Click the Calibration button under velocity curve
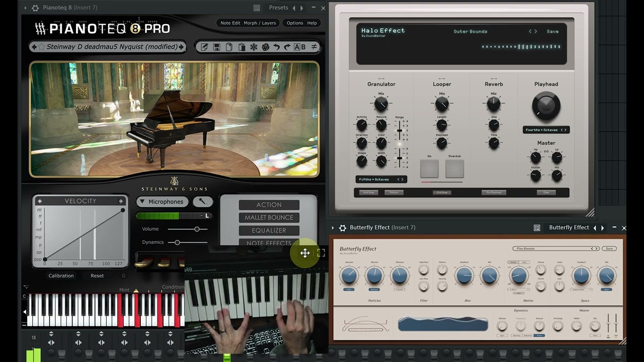The width and height of the screenshot is (644, 362). click(61, 276)
